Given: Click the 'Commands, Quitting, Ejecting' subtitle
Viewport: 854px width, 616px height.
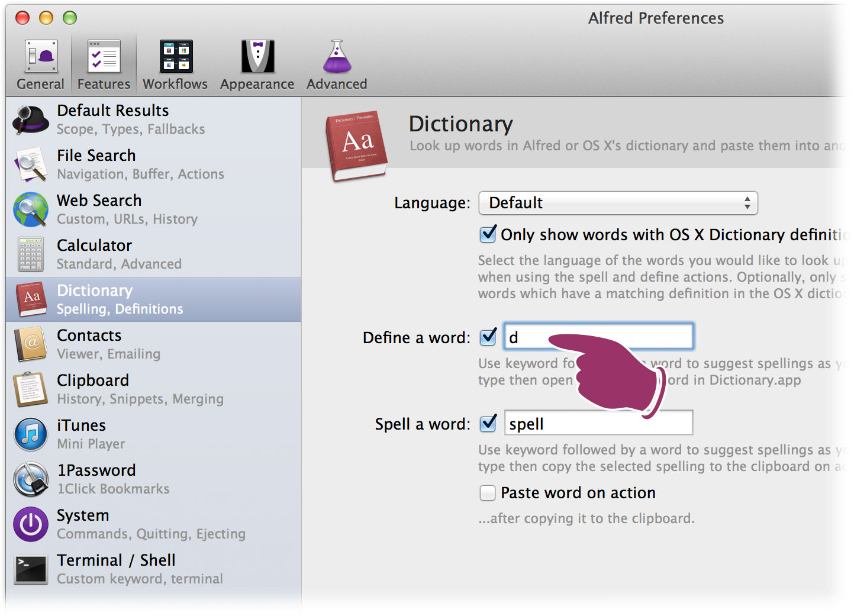Looking at the screenshot, I should click(151, 534).
